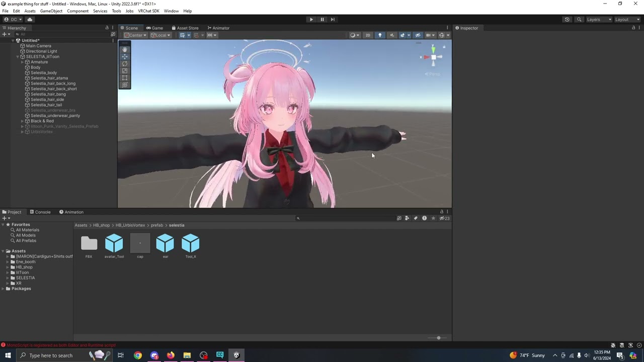Open the VRChat SDK menu
The height and width of the screenshot is (362, 644).
148,11
